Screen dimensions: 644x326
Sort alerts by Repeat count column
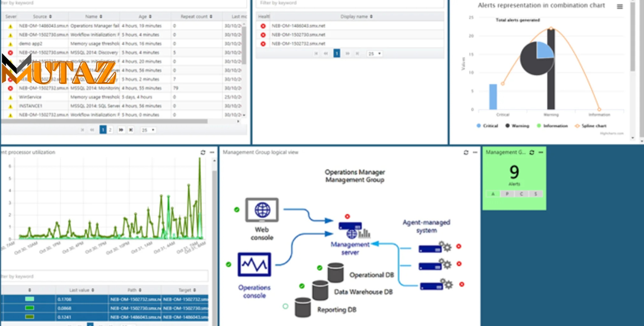point(196,17)
